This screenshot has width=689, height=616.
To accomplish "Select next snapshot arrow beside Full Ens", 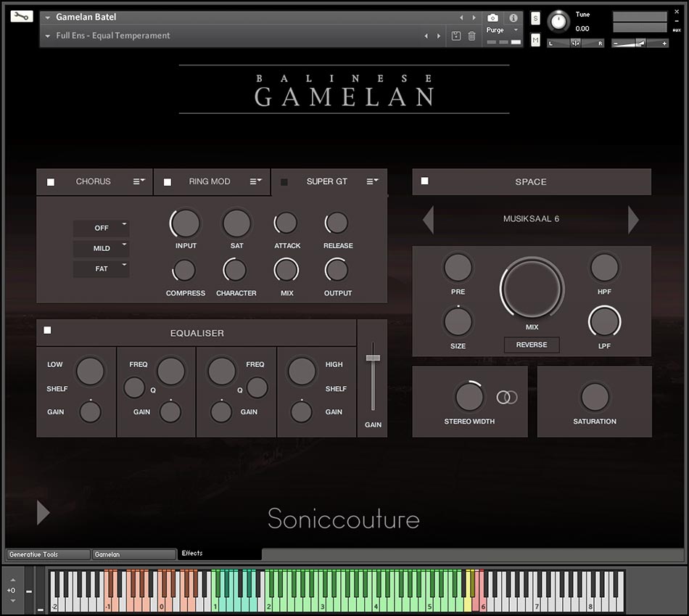I will coord(438,36).
